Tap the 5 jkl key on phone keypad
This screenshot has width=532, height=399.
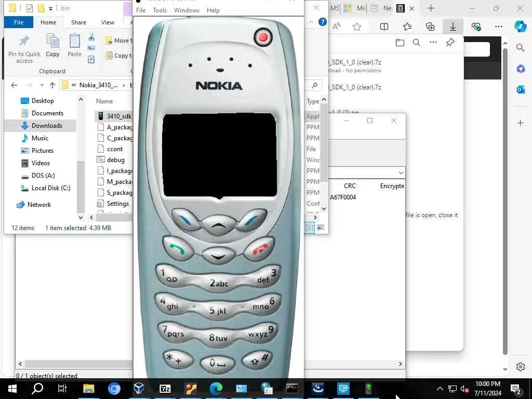point(218,310)
